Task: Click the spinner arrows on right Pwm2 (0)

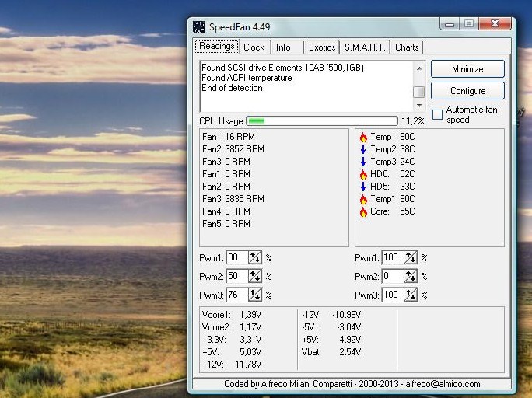Action: pos(411,276)
